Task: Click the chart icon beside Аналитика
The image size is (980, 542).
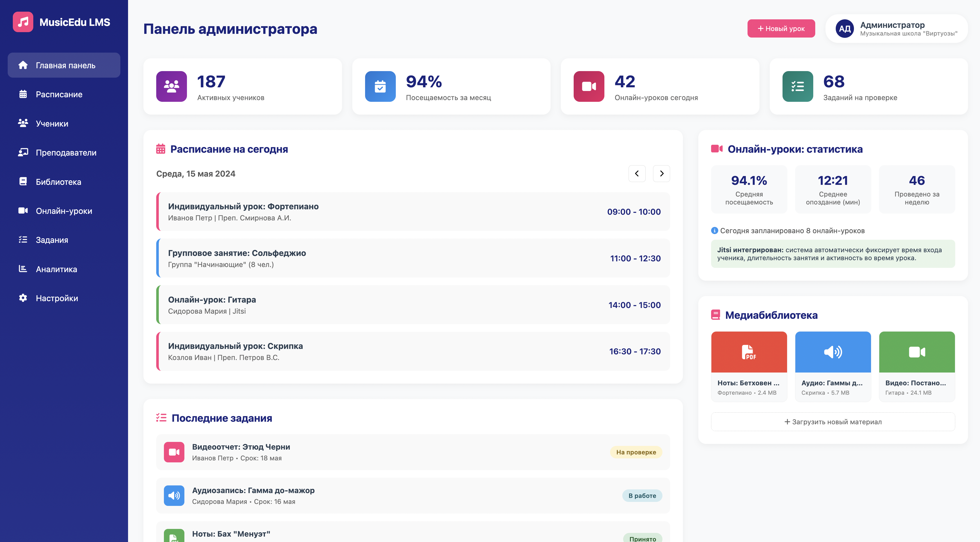Action: [23, 269]
